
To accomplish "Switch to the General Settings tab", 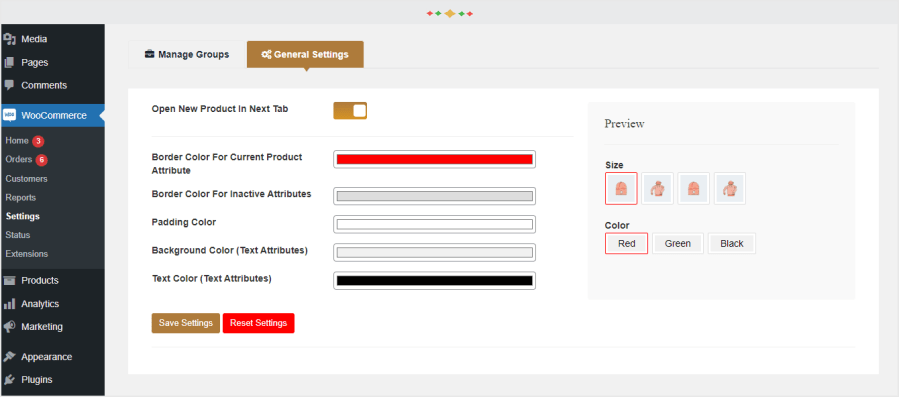I will click(305, 55).
